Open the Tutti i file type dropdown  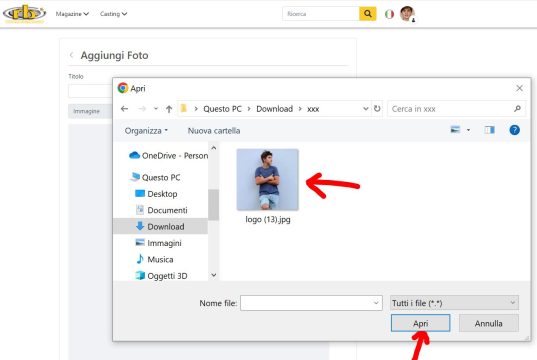click(454, 303)
